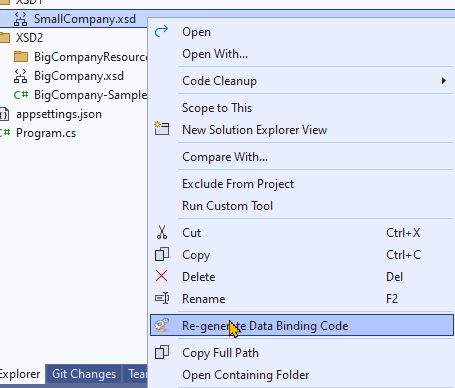Click the New Solution Explorer View icon
Screen dimensions: 455x388
162,129
